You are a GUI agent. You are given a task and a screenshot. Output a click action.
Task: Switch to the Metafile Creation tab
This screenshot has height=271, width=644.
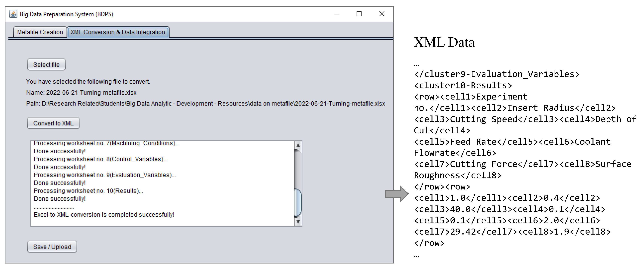40,32
